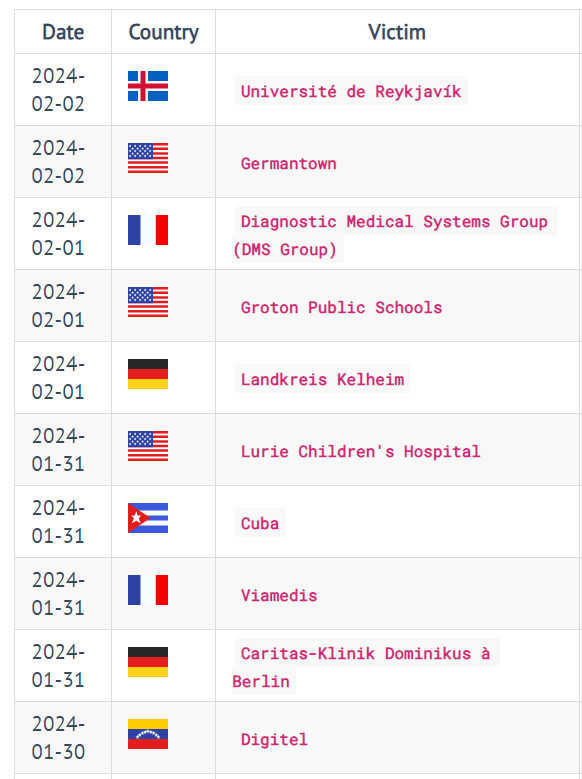Click the US flag beside Lurie Children's Hospital
Screen dimensions: 582x779
[148, 446]
